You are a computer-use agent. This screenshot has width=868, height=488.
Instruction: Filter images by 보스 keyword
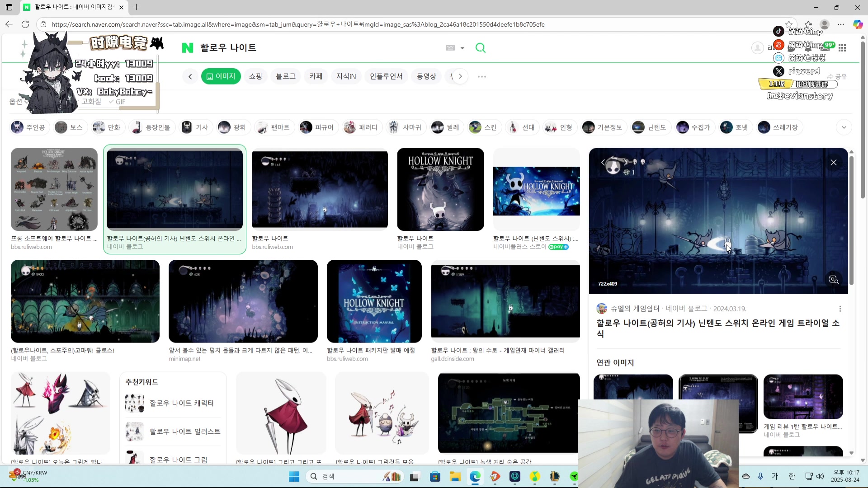70,127
